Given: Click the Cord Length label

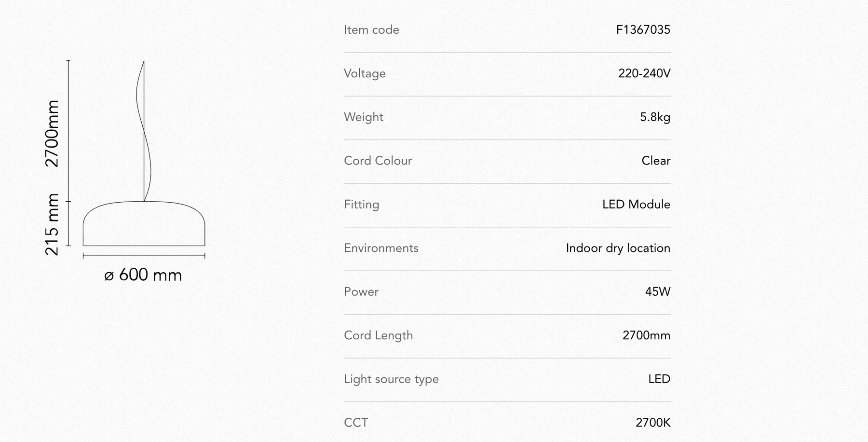Looking at the screenshot, I should (379, 335).
